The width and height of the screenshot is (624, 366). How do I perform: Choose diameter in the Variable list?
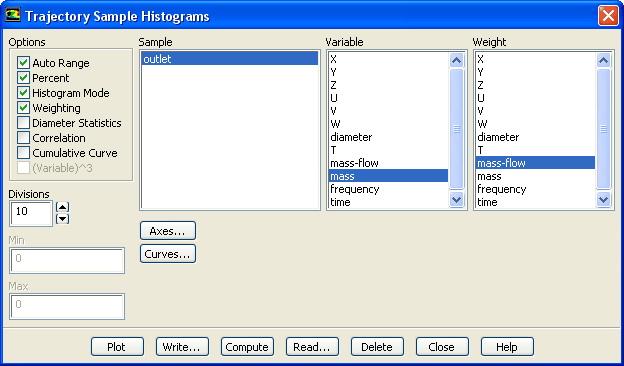(388, 137)
